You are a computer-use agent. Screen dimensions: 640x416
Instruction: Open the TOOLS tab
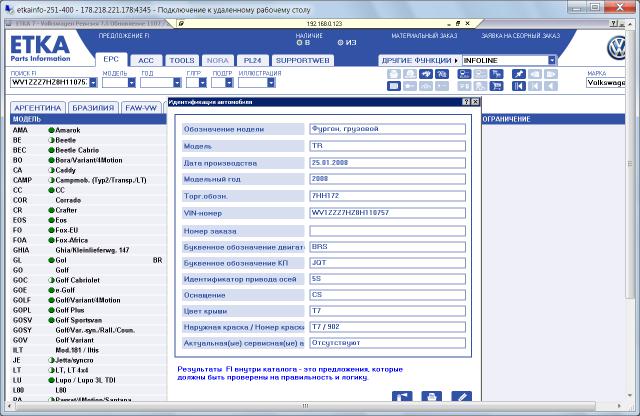click(x=182, y=60)
